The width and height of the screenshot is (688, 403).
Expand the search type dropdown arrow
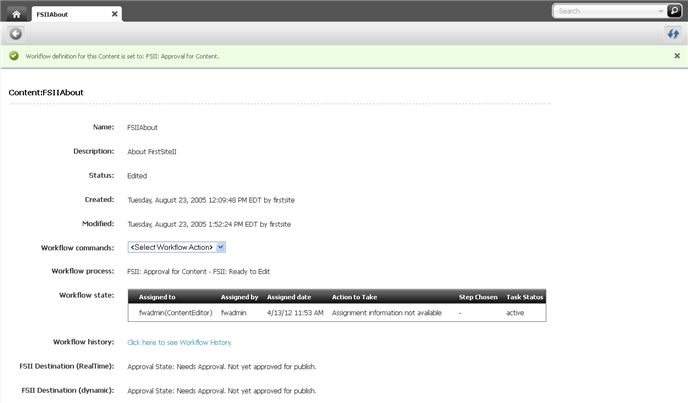click(x=661, y=11)
